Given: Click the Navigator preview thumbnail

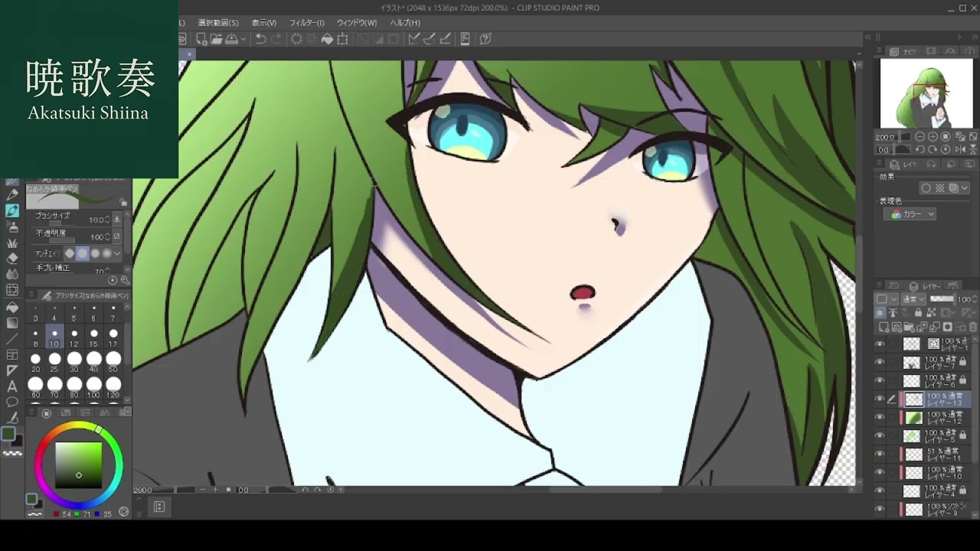Looking at the screenshot, I should pyautogui.click(x=926, y=93).
